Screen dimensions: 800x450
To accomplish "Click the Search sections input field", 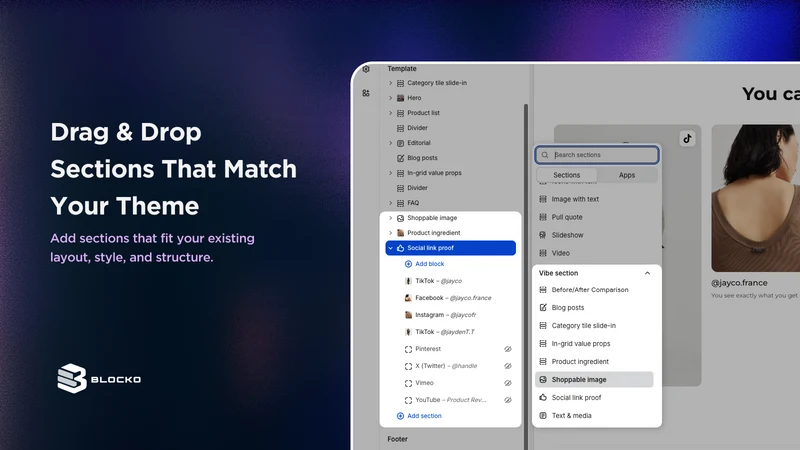I will (x=596, y=155).
